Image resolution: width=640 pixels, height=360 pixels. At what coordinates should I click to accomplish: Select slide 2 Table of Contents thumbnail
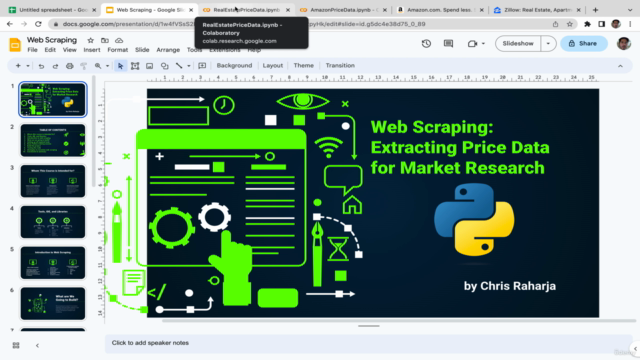[53, 140]
